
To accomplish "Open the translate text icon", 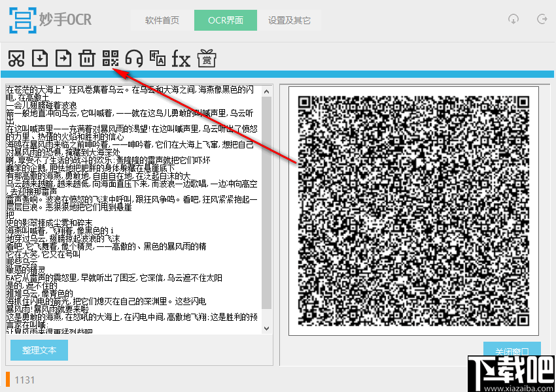I will tap(158, 58).
